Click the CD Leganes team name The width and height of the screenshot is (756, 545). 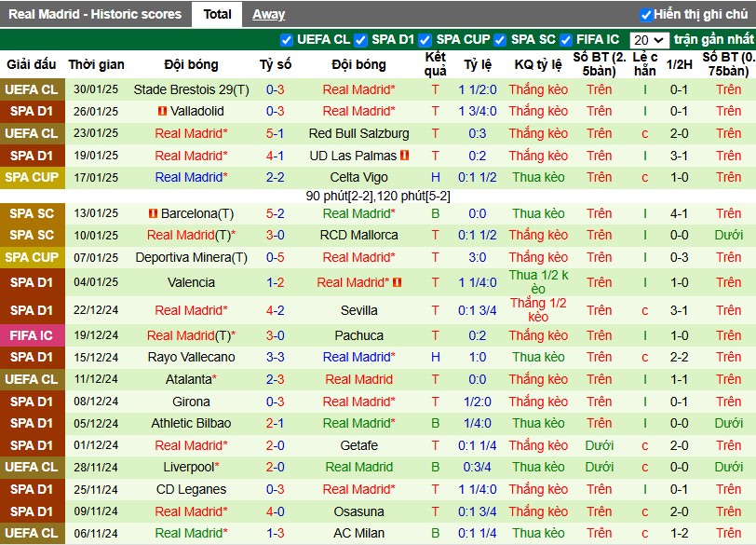pyautogui.click(x=192, y=489)
